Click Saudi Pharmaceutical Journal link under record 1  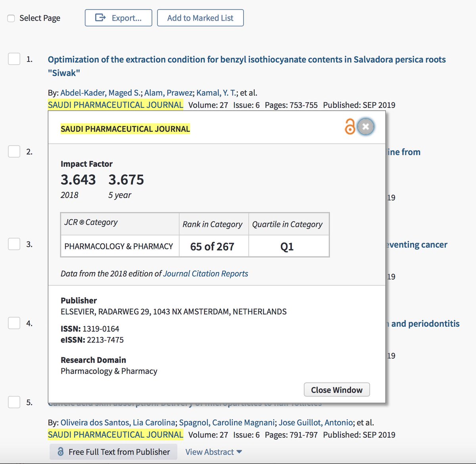click(115, 105)
